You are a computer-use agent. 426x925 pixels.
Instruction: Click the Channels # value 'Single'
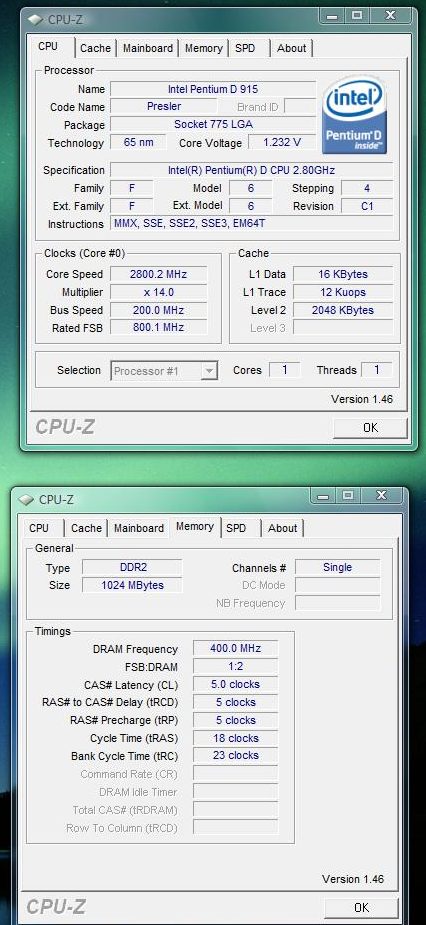tap(337, 568)
